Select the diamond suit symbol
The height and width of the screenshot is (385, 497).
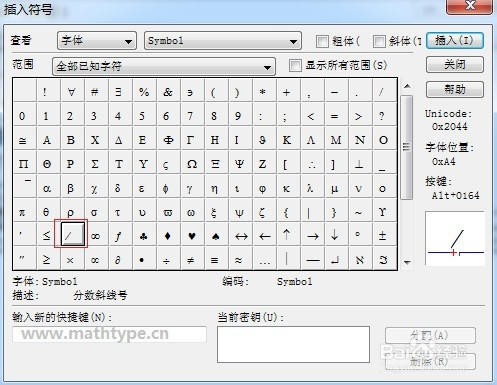click(x=168, y=236)
